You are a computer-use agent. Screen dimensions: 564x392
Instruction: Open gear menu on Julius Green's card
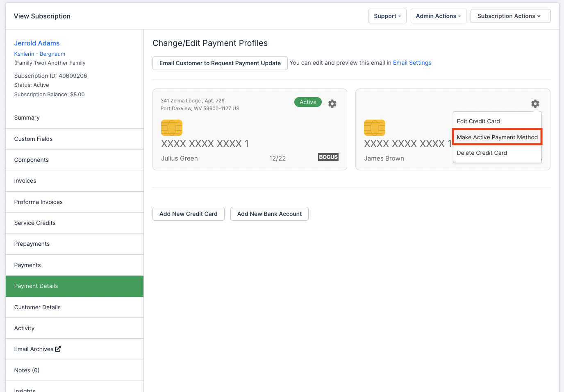click(332, 104)
